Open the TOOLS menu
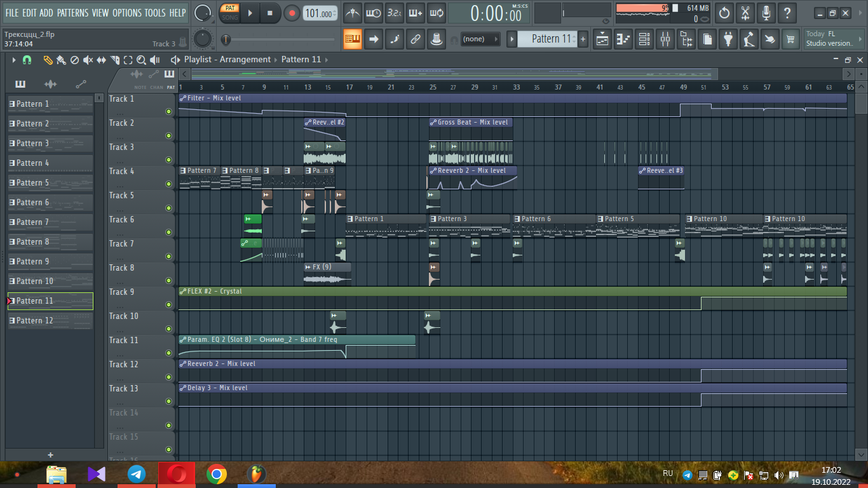Image resolution: width=868 pixels, height=488 pixels. [154, 13]
